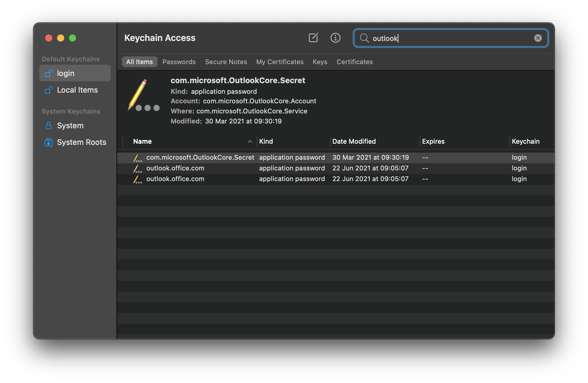This screenshot has width=588, height=383.
Task: Click pencil icon of first outlook.office.com row
Action: [137, 168]
